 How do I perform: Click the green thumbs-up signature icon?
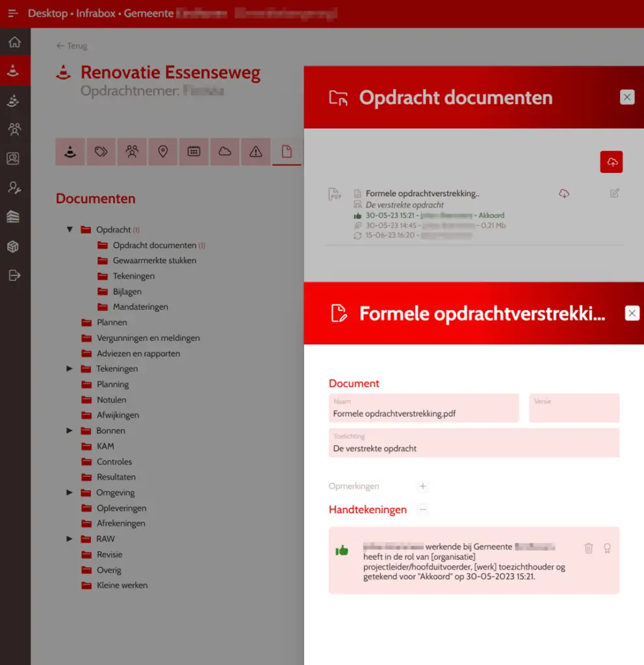click(342, 551)
